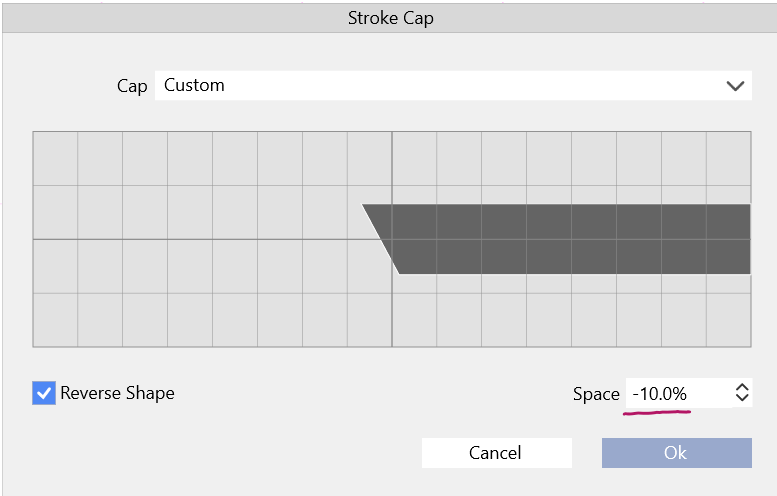Click the Reverse Shape label text
This screenshot has height=496, width=777.
click(117, 393)
